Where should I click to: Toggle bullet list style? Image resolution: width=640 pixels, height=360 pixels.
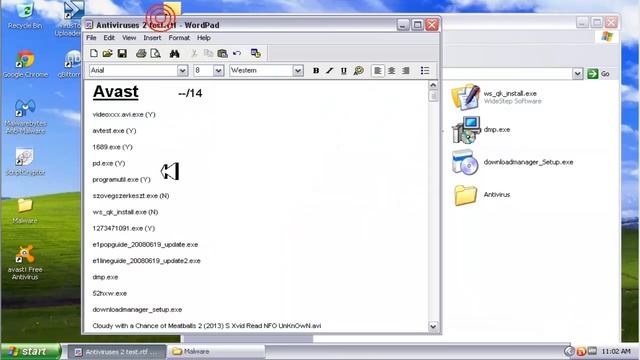click(425, 71)
